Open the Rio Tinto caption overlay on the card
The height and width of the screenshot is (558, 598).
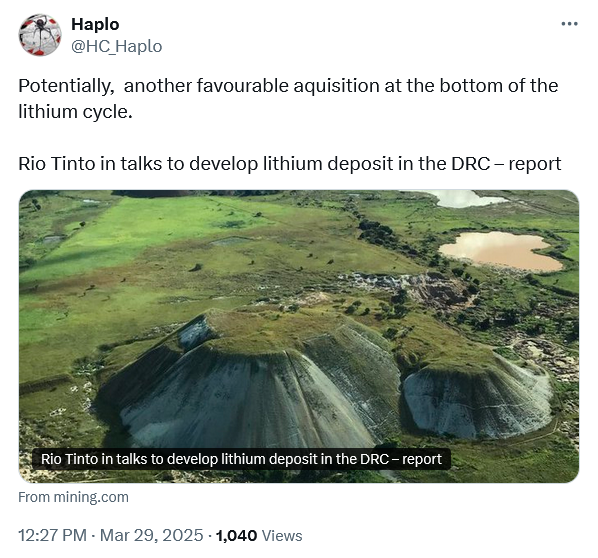point(241,459)
